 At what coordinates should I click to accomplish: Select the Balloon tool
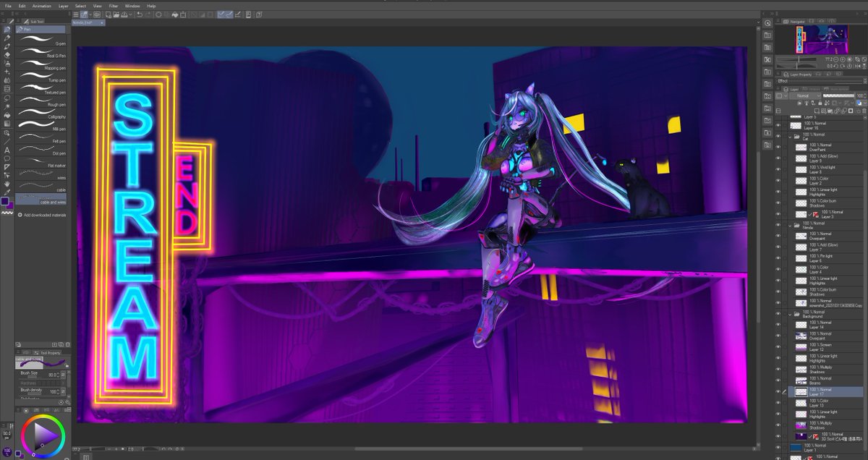[7, 158]
